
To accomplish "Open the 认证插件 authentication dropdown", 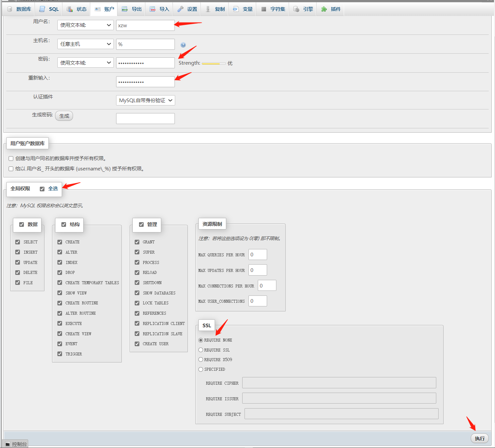I will coord(145,100).
